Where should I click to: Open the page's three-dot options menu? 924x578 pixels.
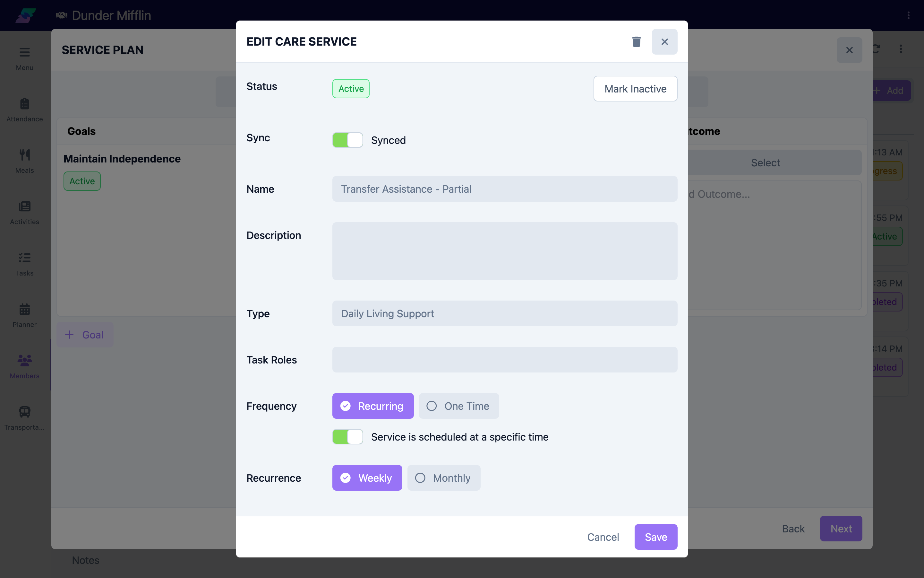[901, 49]
